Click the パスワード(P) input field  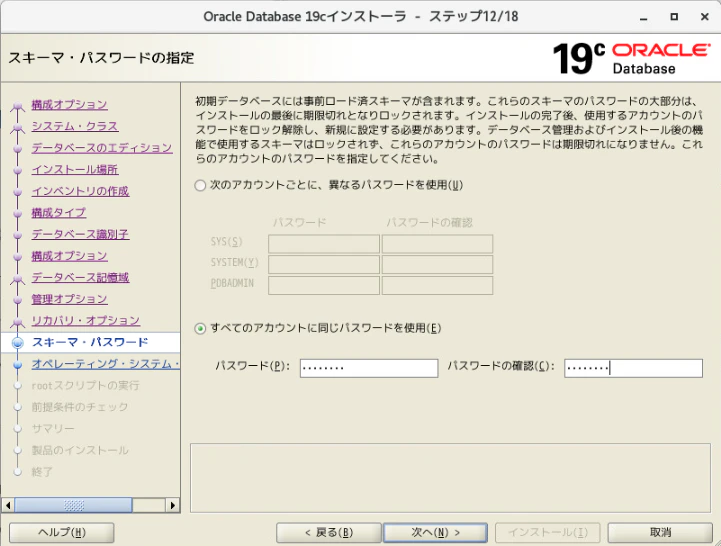[x=369, y=368]
